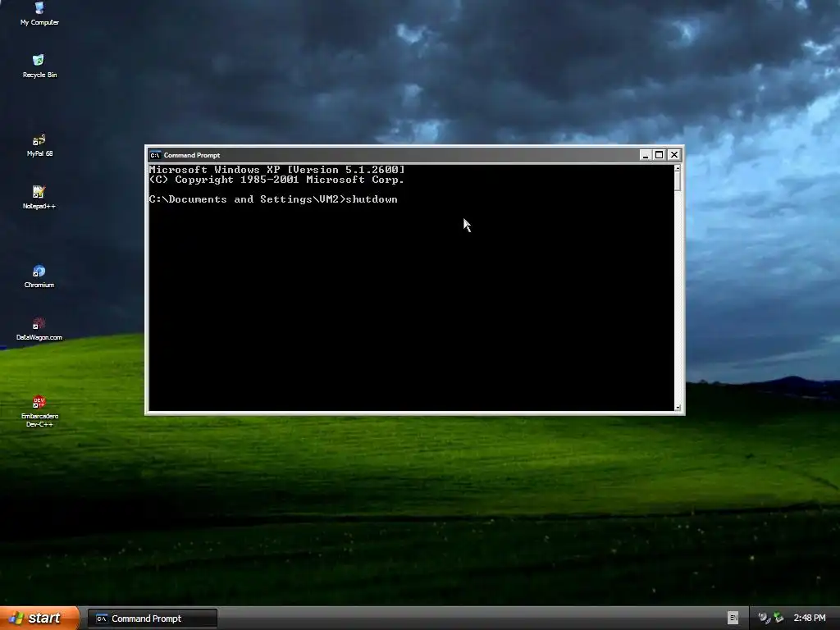This screenshot has width=840, height=630.
Task: Select the Notepad++ desktop shortcut
Action: [x=39, y=197]
